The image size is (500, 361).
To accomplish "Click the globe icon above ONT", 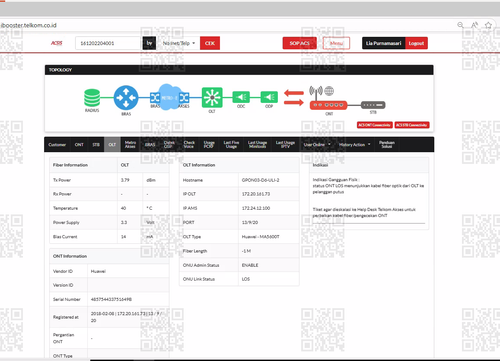I will point(329,90).
